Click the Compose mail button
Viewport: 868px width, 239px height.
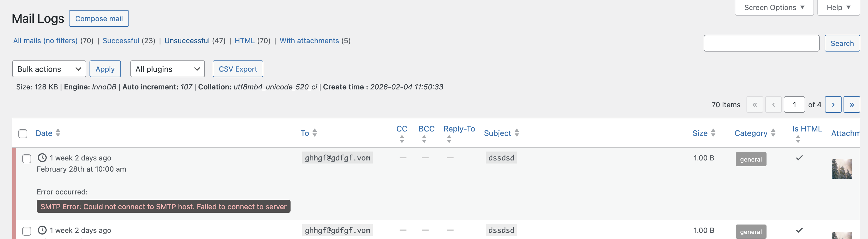coord(99,19)
